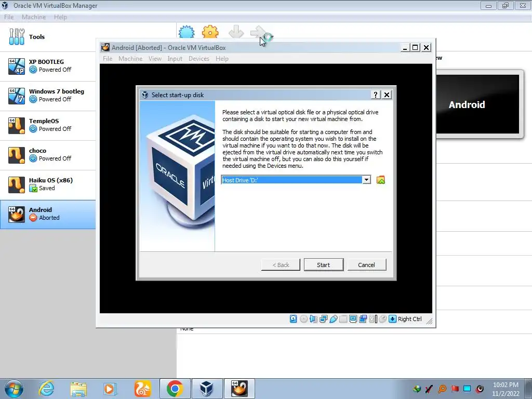Viewport: 532px width, 399px height.
Task: Switch to VirtualBox Manager taskbar button
Action: pos(207,389)
